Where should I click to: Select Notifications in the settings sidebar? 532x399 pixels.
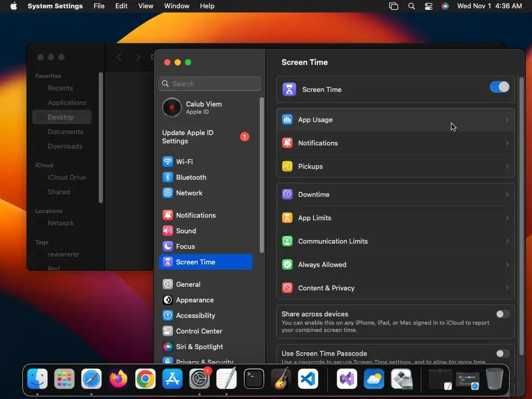pos(206,215)
